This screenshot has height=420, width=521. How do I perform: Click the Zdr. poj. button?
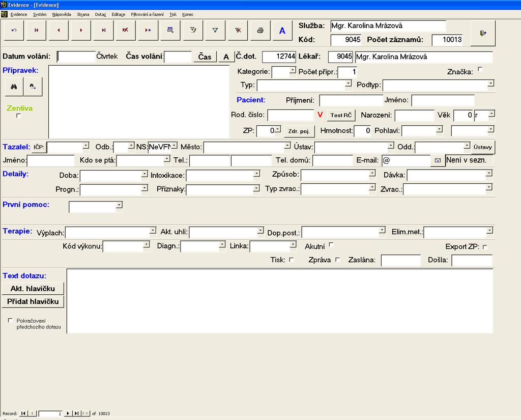[299, 131]
